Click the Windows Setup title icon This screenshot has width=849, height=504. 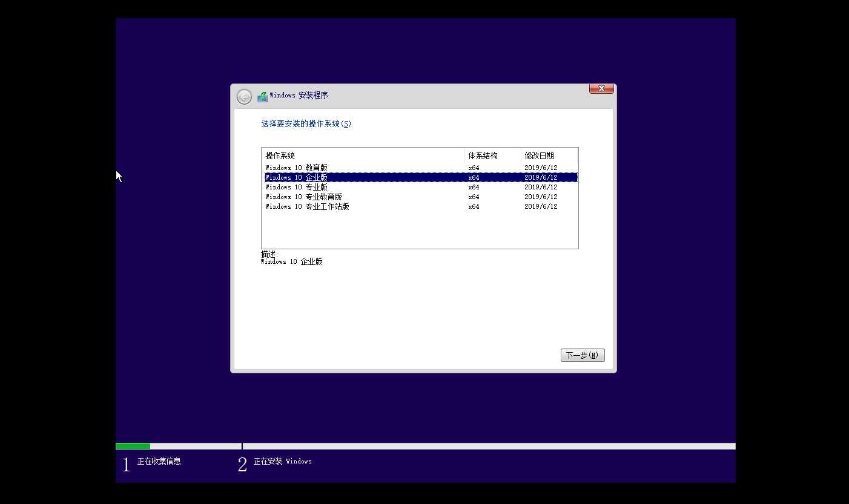pyautogui.click(x=262, y=96)
